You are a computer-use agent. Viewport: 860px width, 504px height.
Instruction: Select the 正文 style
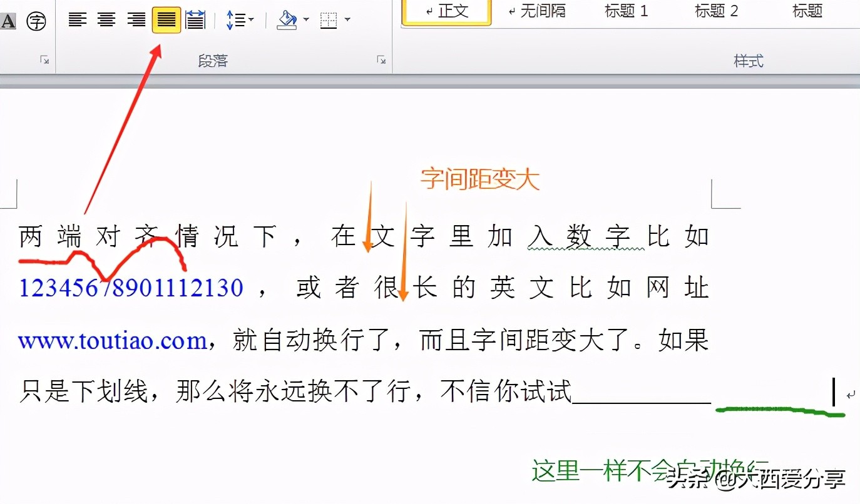[446, 11]
